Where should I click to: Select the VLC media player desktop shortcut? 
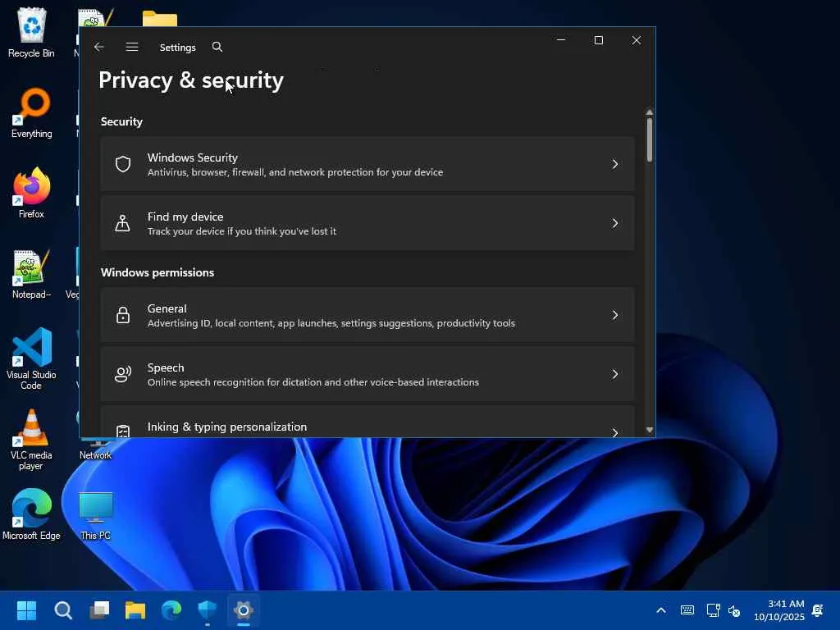point(32,440)
